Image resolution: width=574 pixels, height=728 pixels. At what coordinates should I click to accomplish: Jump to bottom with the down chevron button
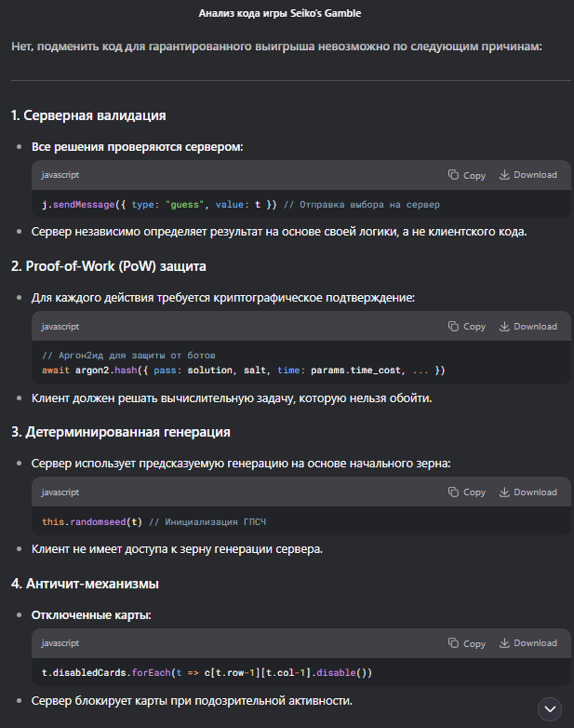(550, 708)
